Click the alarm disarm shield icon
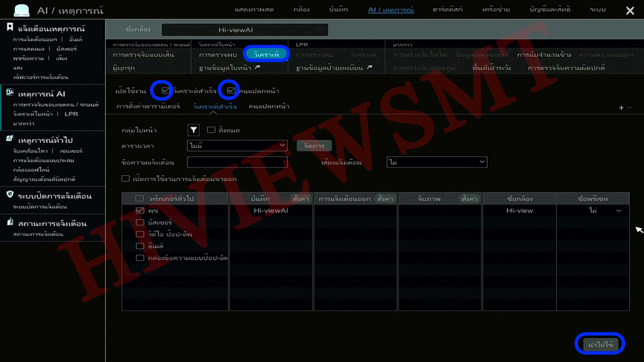This screenshot has width=644, height=362. (x=10, y=194)
